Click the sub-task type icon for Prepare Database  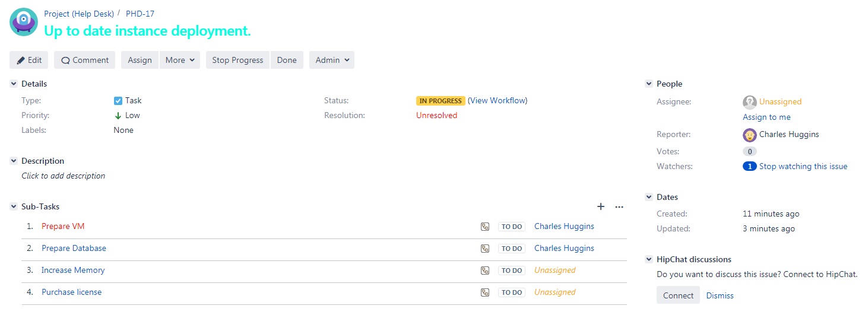(485, 249)
